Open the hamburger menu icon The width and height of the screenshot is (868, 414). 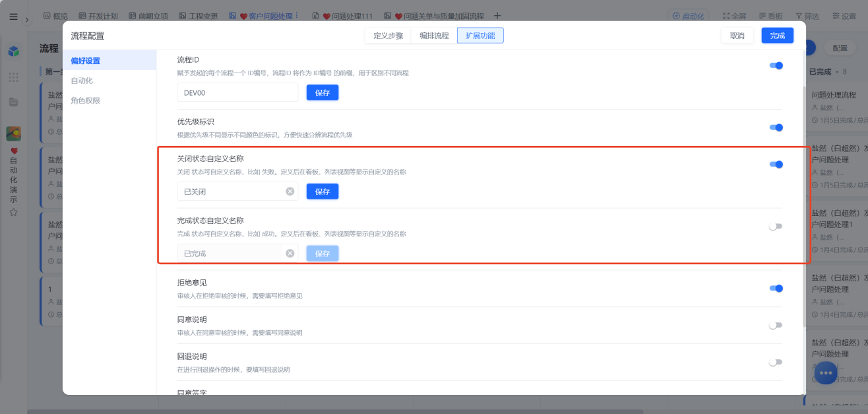click(13, 17)
